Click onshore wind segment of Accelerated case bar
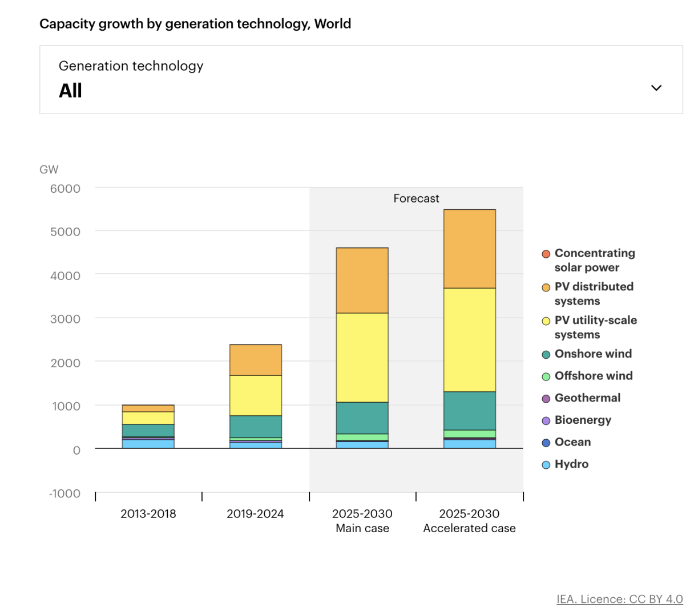Viewport: 690px width, 616px height. click(470, 411)
